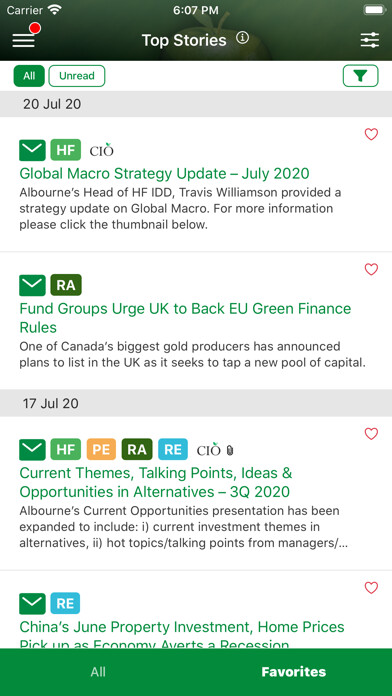Tap the RA tag on Fund Groups story
This screenshot has height=696, width=392.
click(x=66, y=285)
